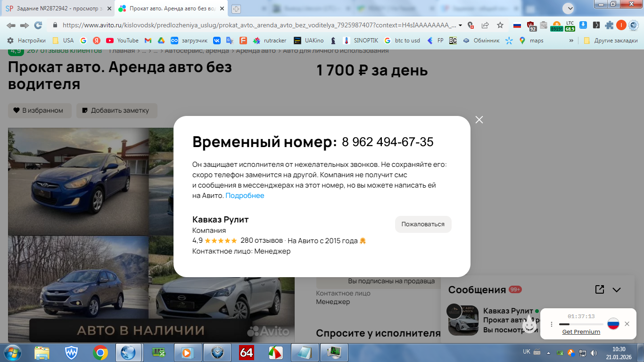Open the Extensions puzzle menu
The image size is (644, 362).
[x=610, y=25]
